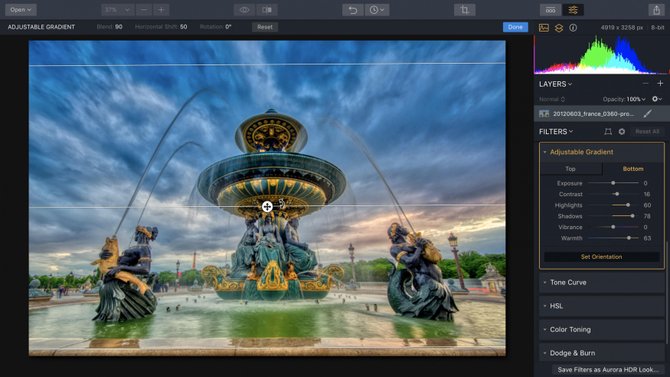670x377 pixels.
Task: Expand the Tone Curve filter
Action: click(601, 283)
